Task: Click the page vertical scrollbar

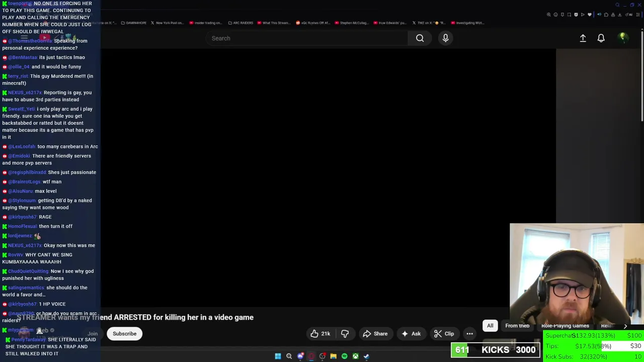Action: [642, 75]
